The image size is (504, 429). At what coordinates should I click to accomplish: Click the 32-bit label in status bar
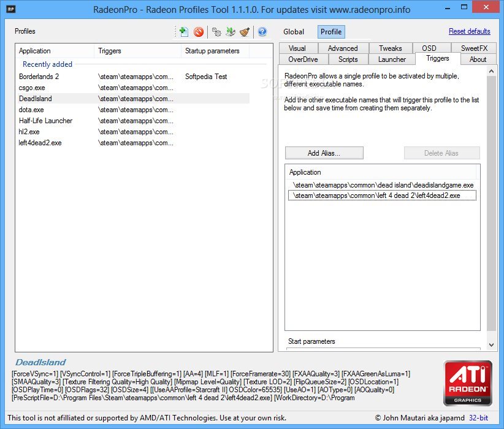pyautogui.click(x=478, y=418)
